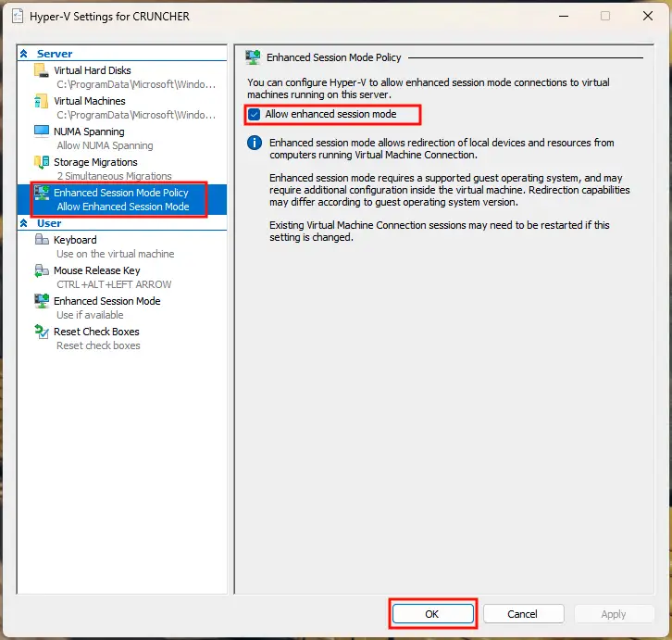Click the Virtual Machines path text
The image size is (672, 640).
(x=136, y=115)
